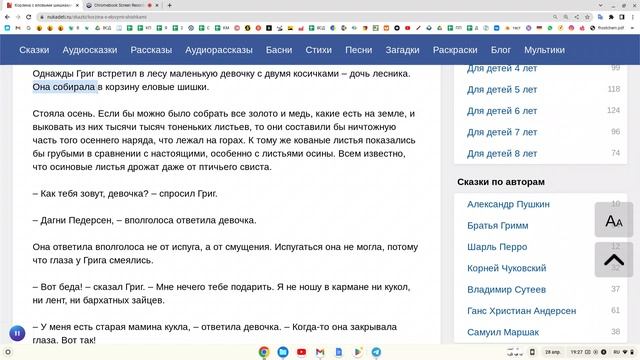The image size is (640, 360).
Task: Click the browser back arrow
Action: coord(7,17)
